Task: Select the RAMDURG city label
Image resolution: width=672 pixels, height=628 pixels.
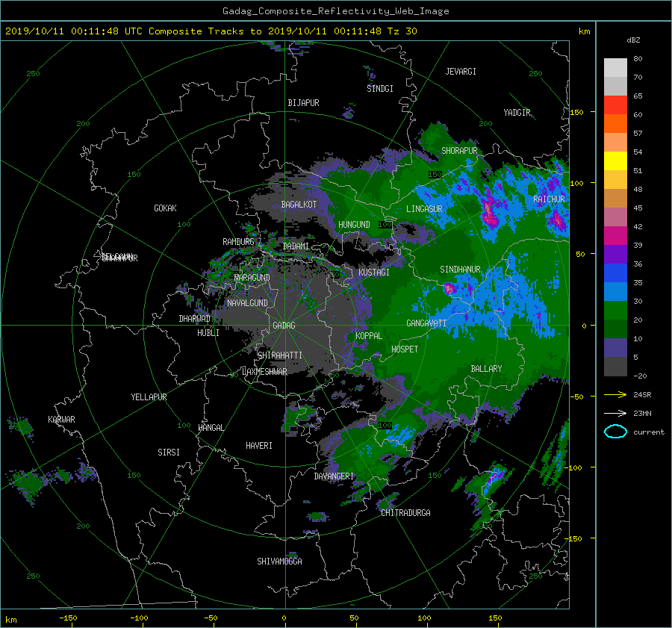Action: point(238,242)
